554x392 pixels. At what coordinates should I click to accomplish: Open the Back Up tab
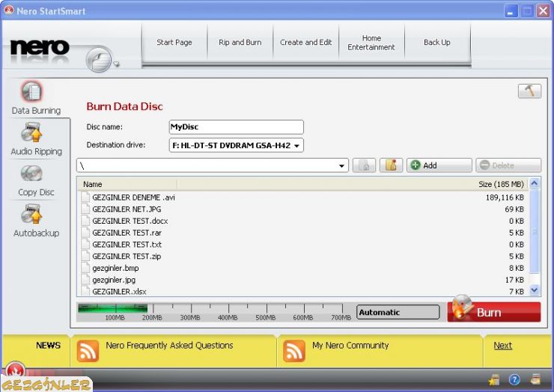tap(437, 43)
